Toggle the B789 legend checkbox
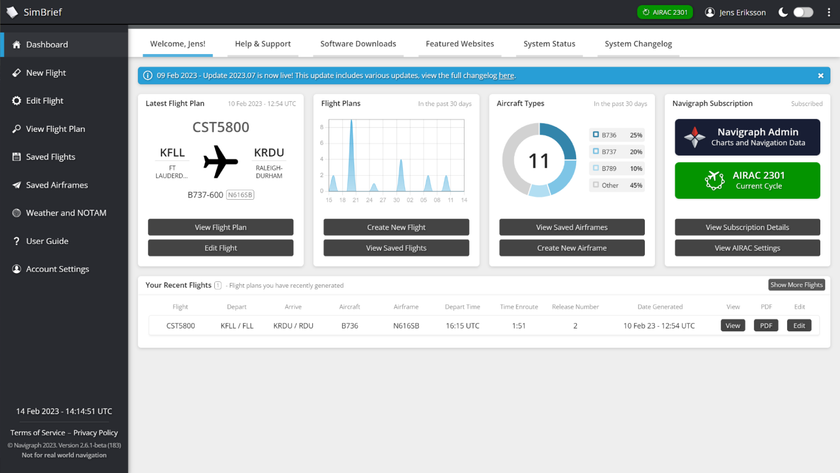This screenshot has width=840, height=473. coord(596,168)
